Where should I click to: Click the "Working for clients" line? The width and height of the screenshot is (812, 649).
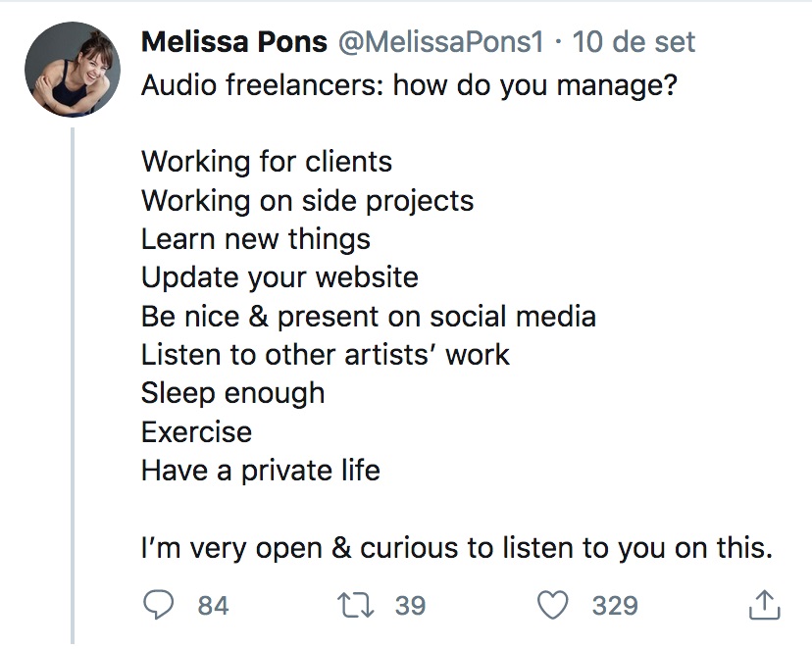pos(266,162)
